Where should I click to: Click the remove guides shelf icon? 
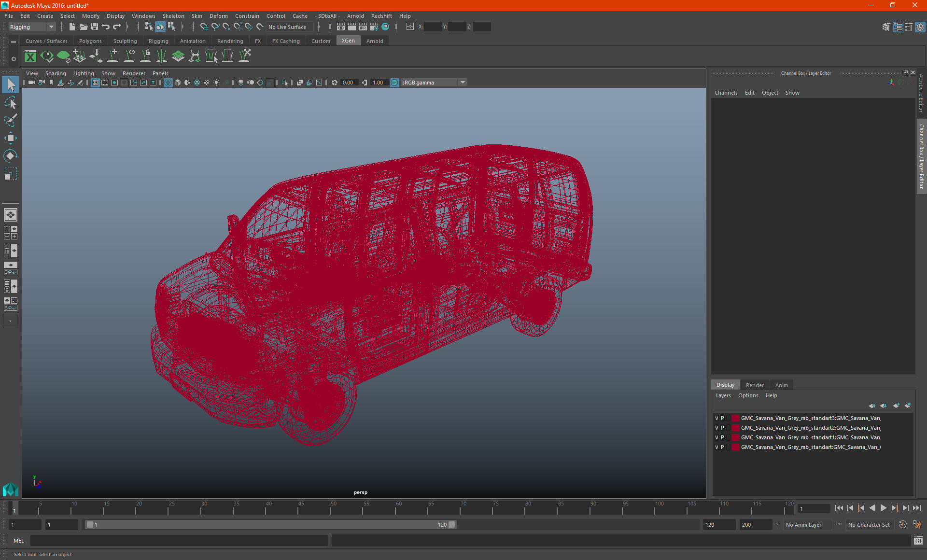[245, 56]
